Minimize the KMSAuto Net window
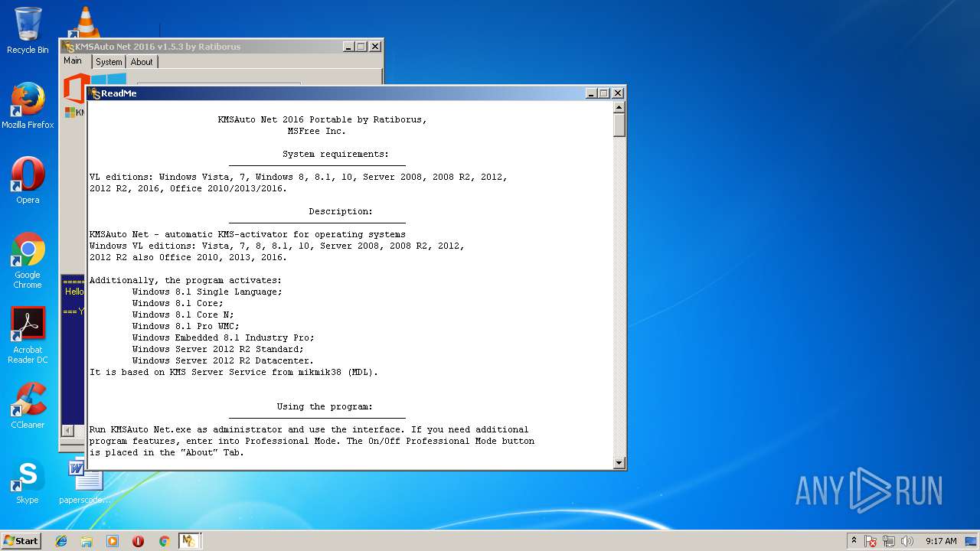The width and height of the screenshot is (980, 551). [x=348, y=47]
